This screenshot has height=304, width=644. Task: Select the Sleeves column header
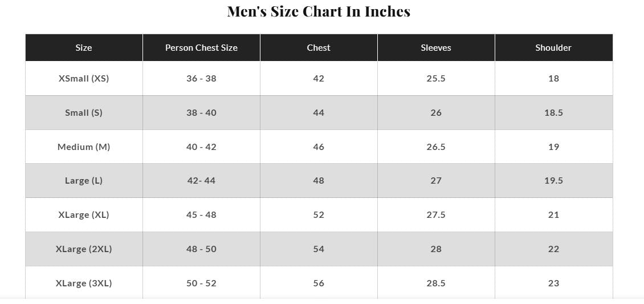point(436,48)
